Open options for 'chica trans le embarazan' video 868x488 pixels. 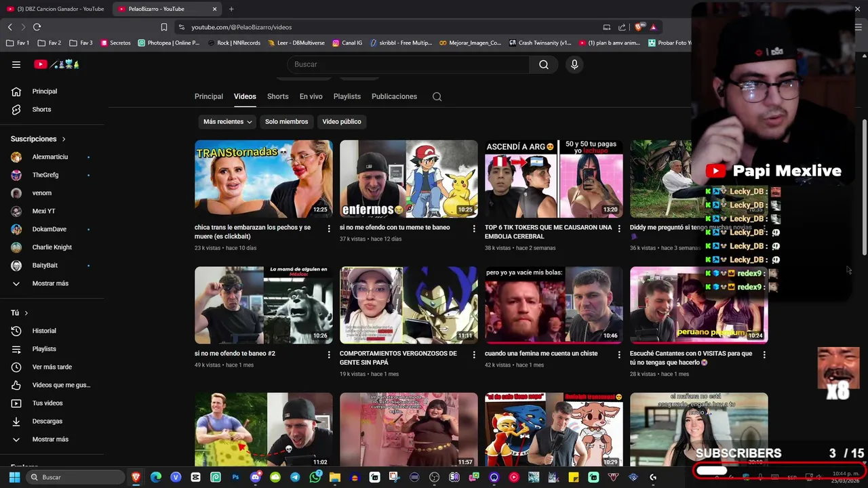pyautogui.click(x=329, y=228)
